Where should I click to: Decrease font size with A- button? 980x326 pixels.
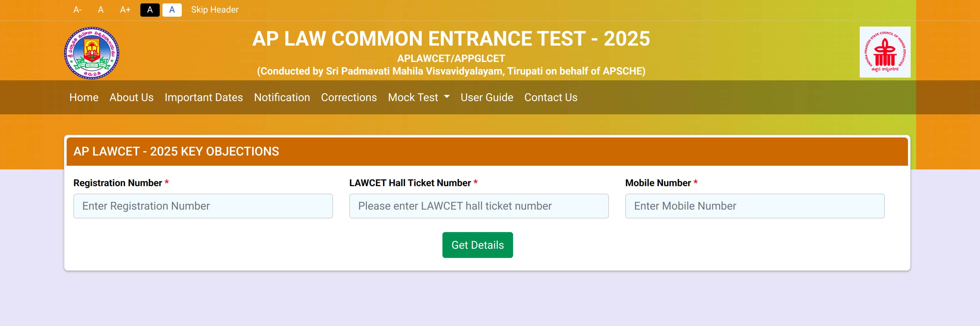77,10
